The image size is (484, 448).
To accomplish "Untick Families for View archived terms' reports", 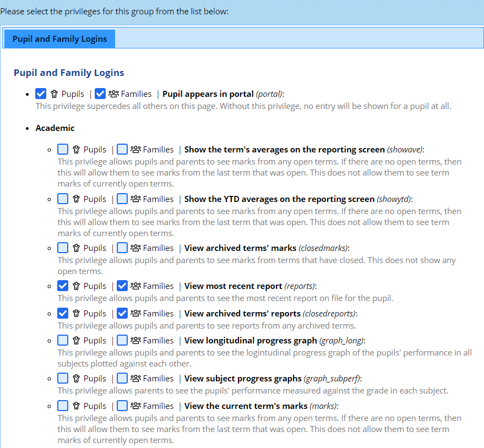I will pos(122,313).
